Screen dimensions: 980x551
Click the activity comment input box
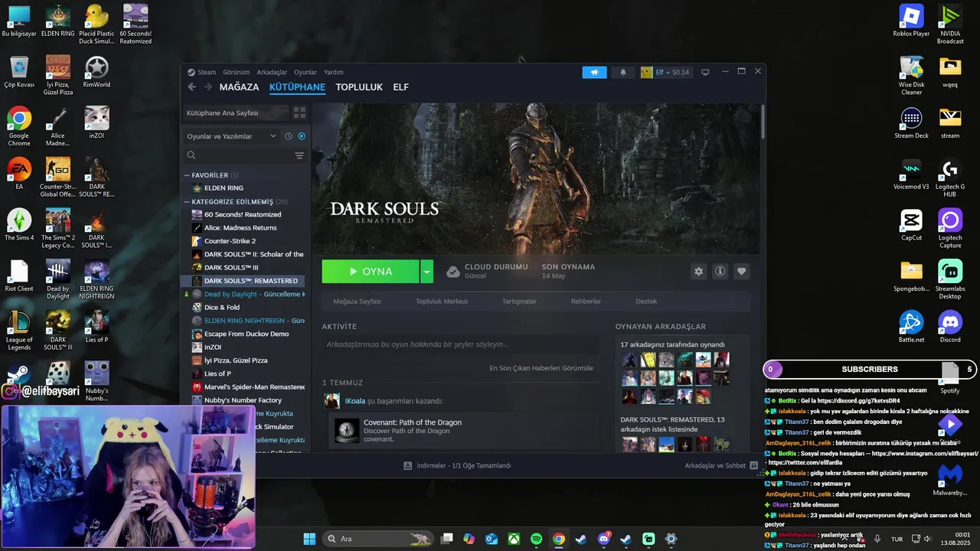[x=460, y=344]
